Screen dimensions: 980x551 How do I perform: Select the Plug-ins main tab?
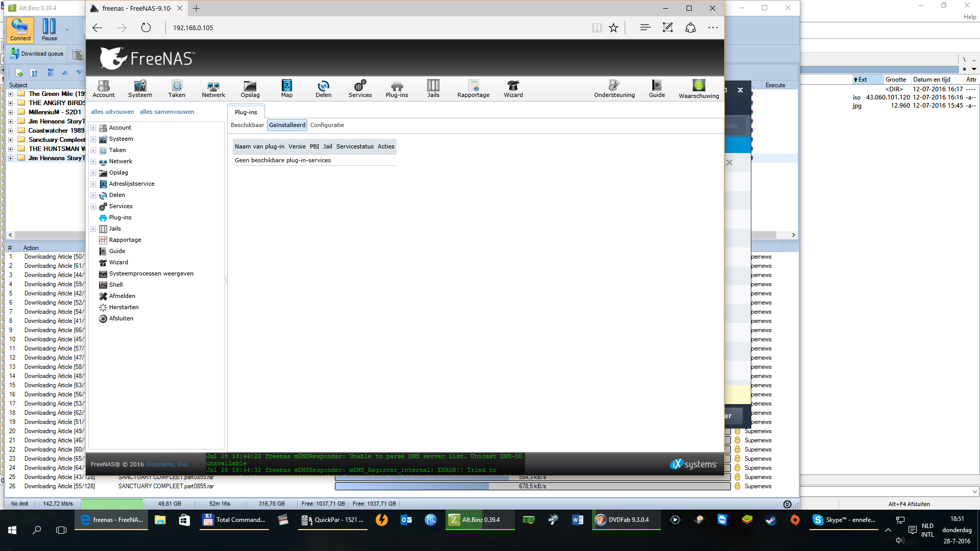point(246,112)
